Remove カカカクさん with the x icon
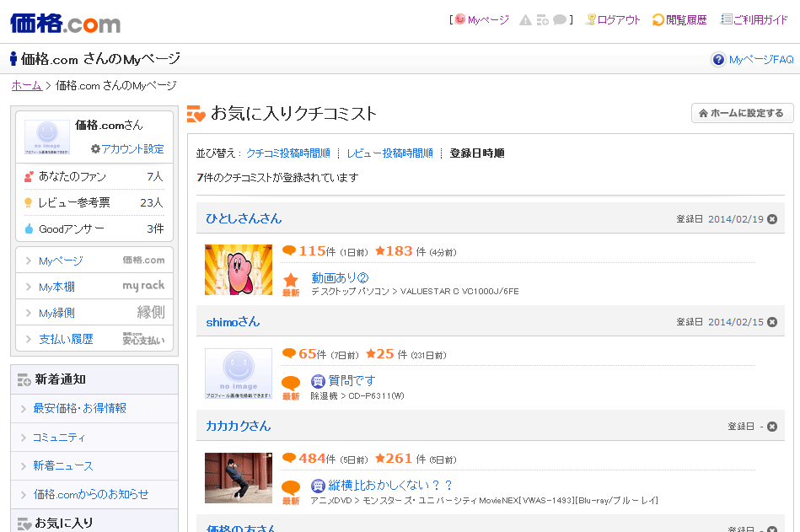The height and width of the screenshot is (532, 800). coord(772,427)
